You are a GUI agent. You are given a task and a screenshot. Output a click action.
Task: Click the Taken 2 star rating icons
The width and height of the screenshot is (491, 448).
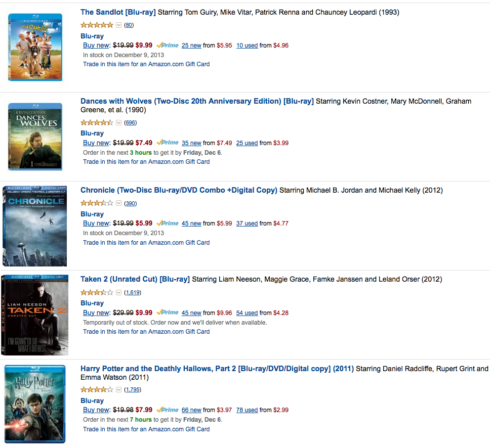click(97, 292)
